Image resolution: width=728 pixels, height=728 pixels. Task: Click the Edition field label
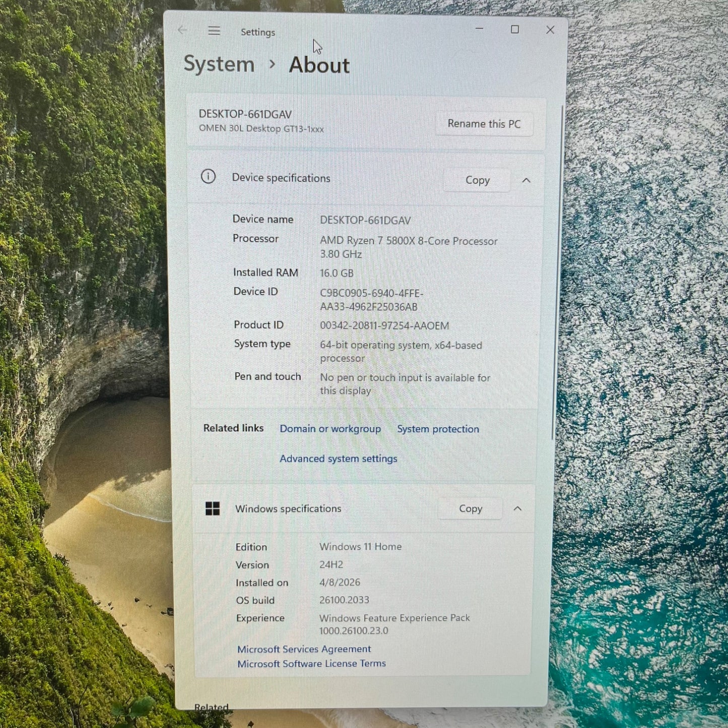pos(251,547)
